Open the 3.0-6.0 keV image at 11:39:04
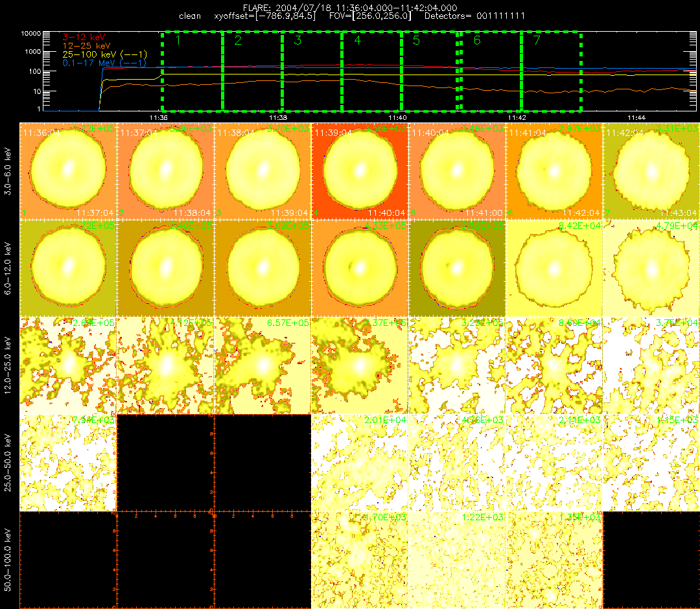 (360, 171)
